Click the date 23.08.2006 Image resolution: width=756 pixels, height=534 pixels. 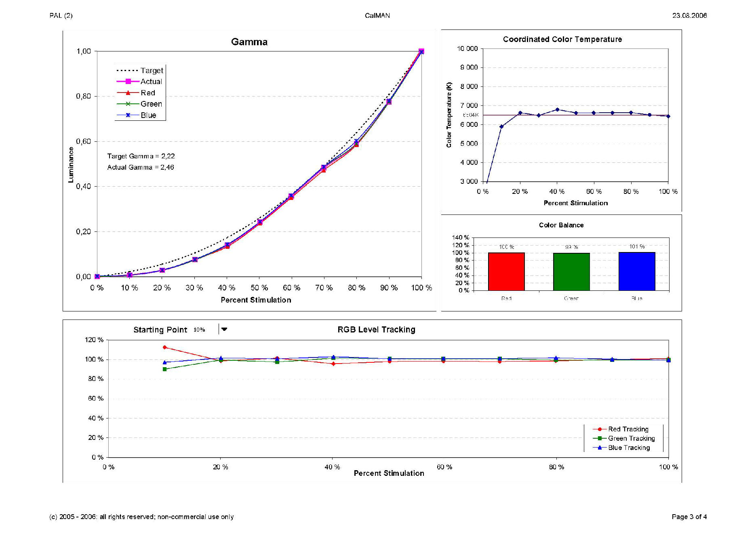[690, 15]
